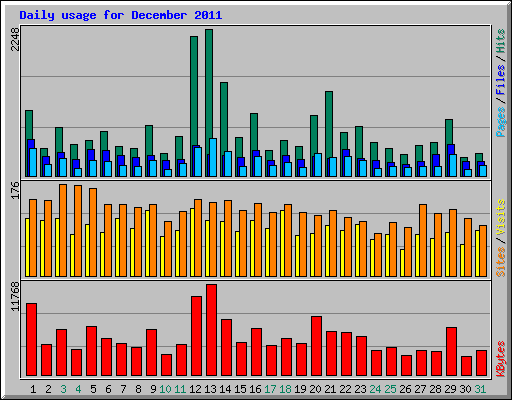This screenshot has width=512, height=400.
Task: Select the red KBytes bar for day 12
Action: click(196, 336)
